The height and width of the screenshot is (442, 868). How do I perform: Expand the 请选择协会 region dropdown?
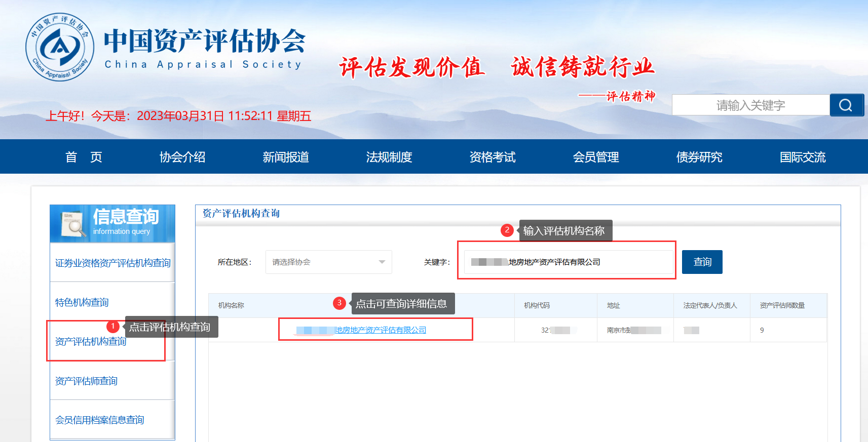(x=329, y=262)
